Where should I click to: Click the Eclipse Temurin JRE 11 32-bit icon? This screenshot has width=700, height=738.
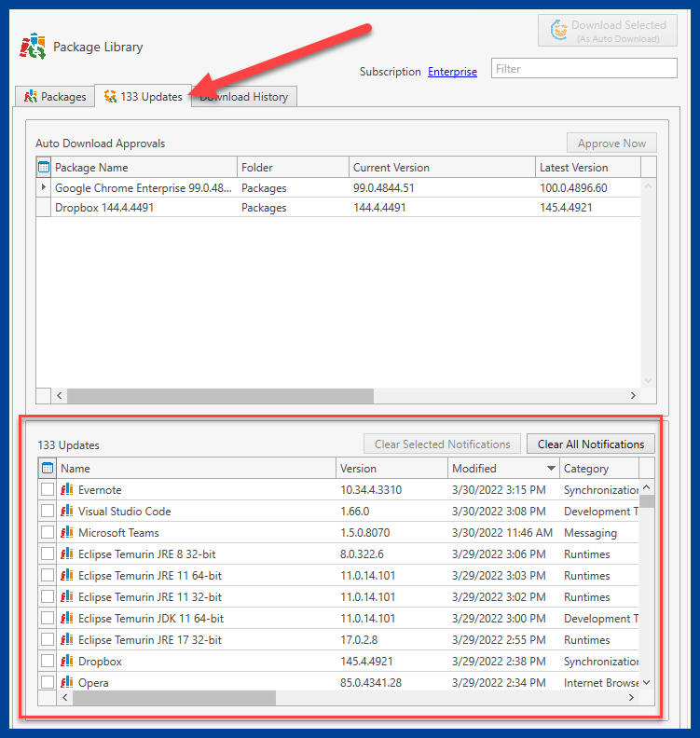[67, 596]
